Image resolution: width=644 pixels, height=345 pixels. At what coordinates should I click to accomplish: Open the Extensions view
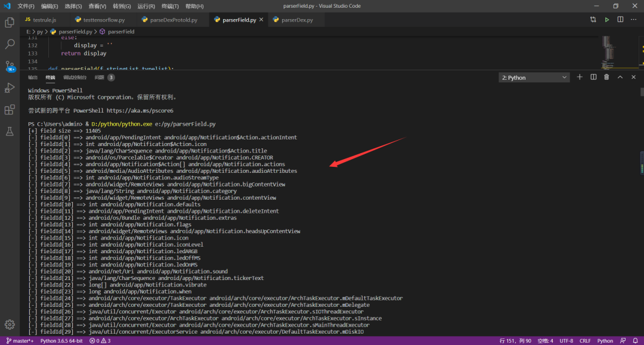(x=10, y=110)
